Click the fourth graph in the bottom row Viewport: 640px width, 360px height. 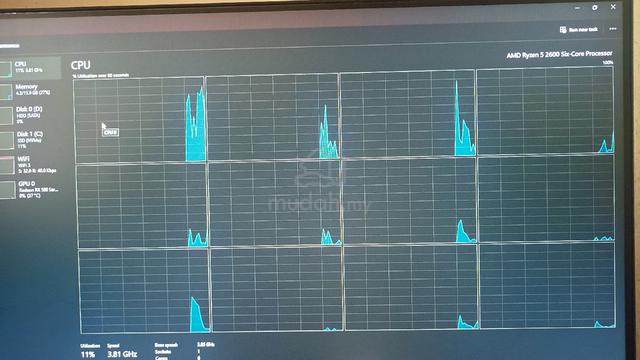point(548,285)
